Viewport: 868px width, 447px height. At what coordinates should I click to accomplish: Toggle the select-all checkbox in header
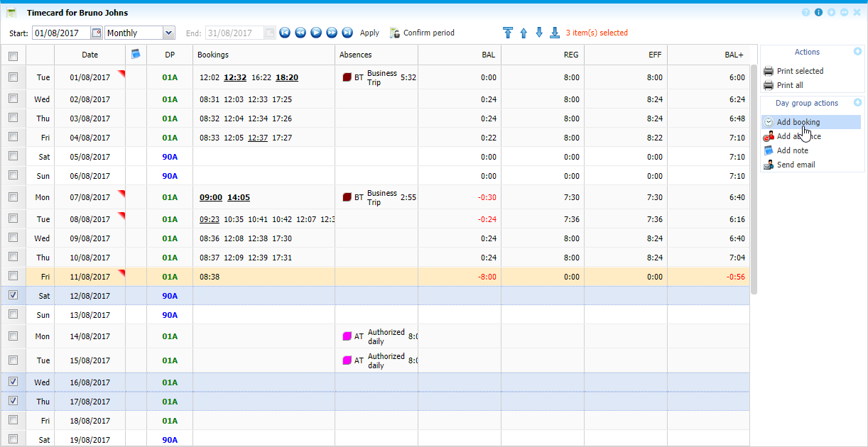point(13,55)
